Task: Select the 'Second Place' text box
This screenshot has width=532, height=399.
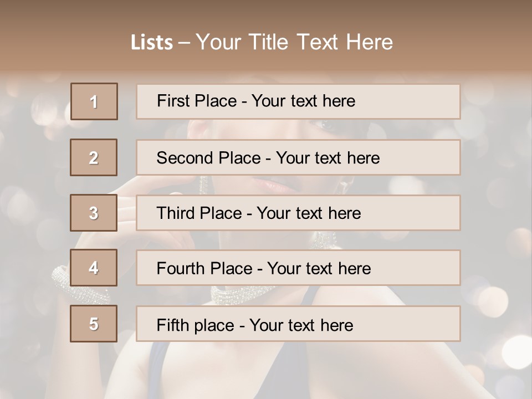Action: coord(298,157)
